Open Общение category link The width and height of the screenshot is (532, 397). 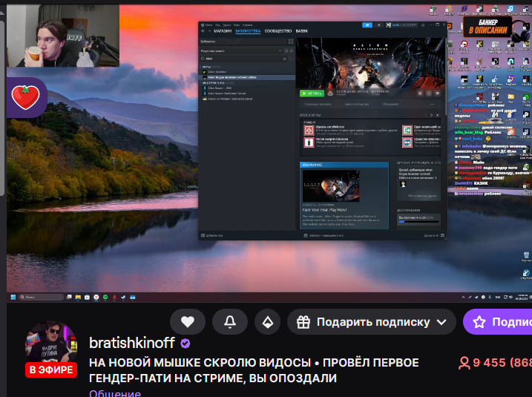115,393
